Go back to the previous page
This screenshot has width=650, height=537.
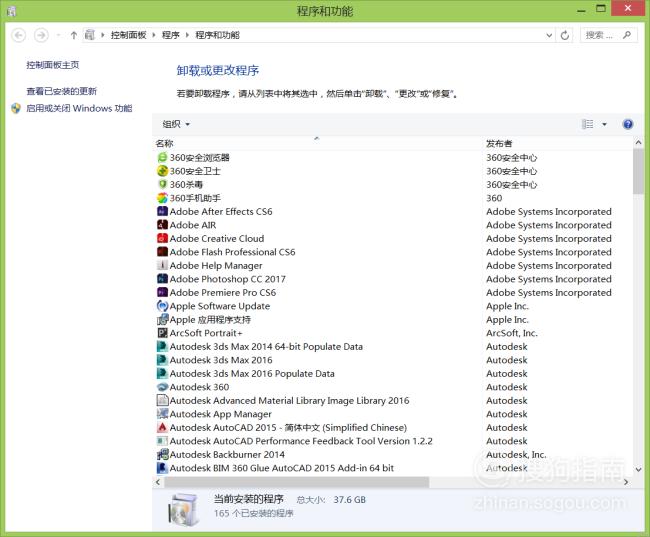point(18,35)
